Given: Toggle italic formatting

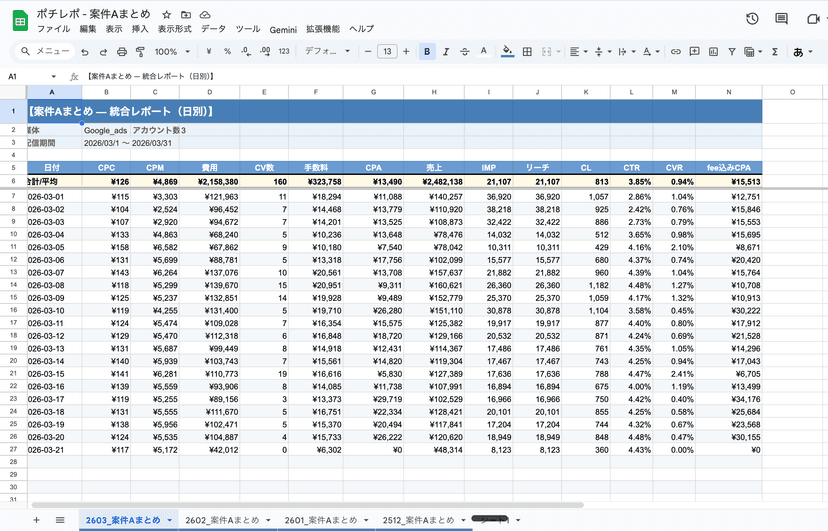Looking at the screenshot, I should (x=446, y=51).
